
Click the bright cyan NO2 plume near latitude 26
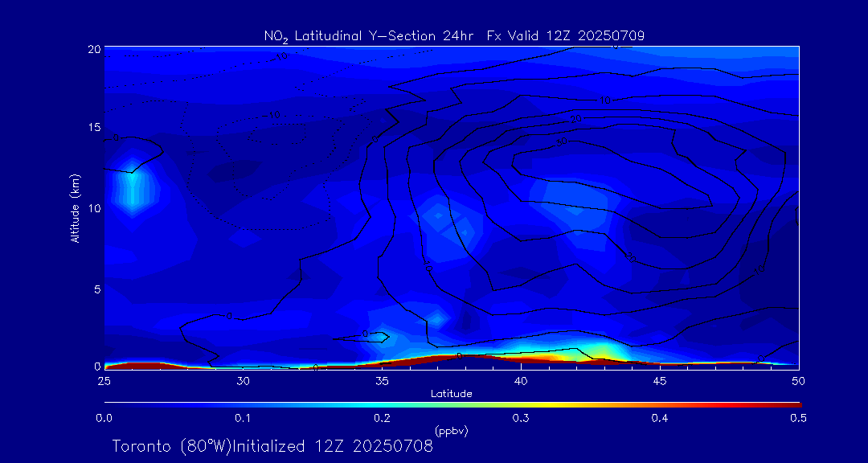coord(132,187)
